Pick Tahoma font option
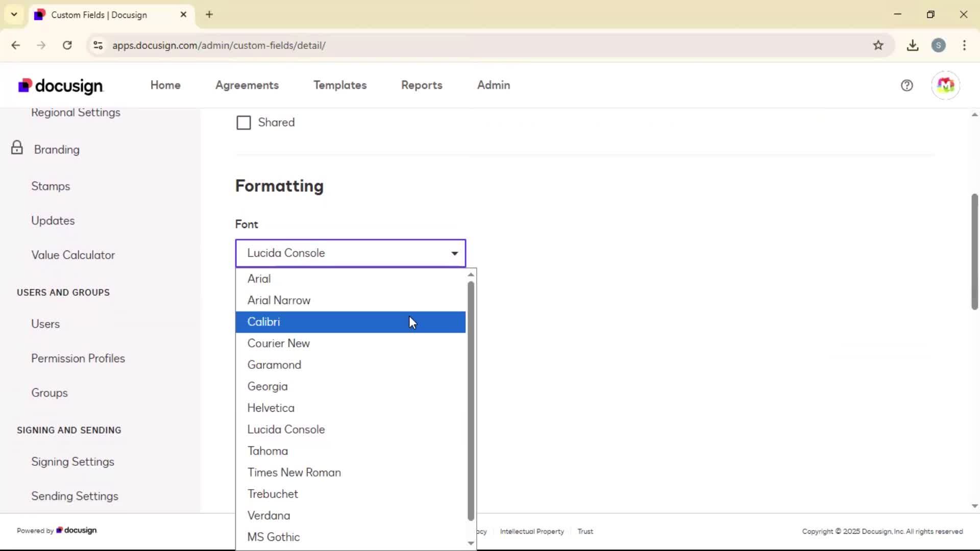The height and width of the screenshot is (551, 980). pyautogui.click(x=351, y=451)
